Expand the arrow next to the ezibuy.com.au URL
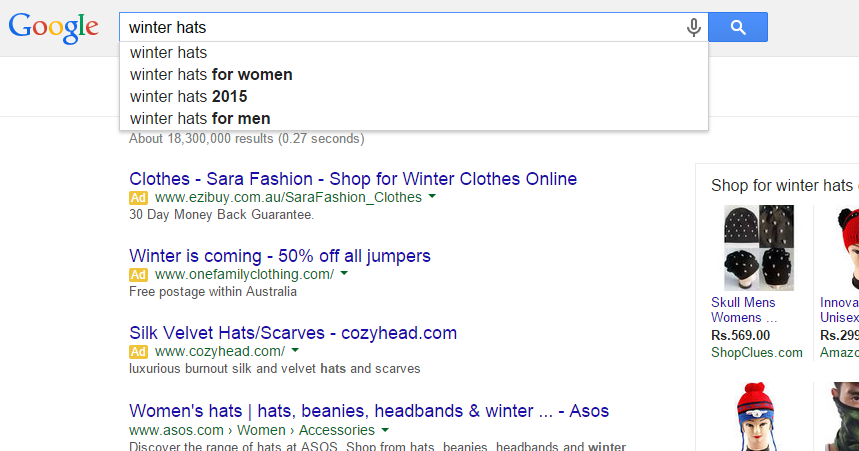This screenshot has height=451, width=859. point(432,196)
